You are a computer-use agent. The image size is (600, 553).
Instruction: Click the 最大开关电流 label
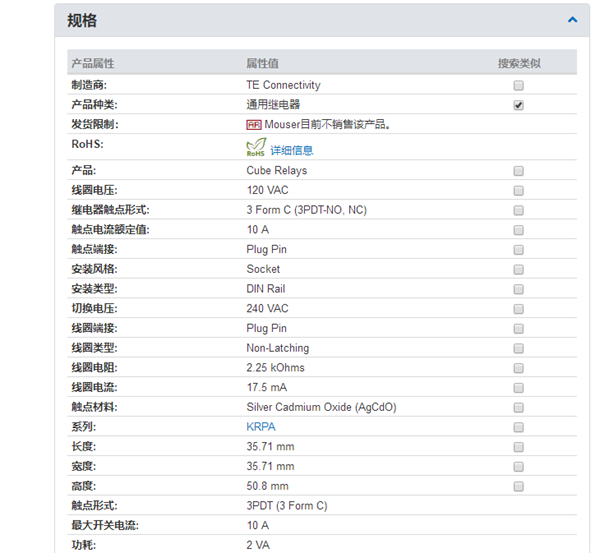click(x=105, y=525)
